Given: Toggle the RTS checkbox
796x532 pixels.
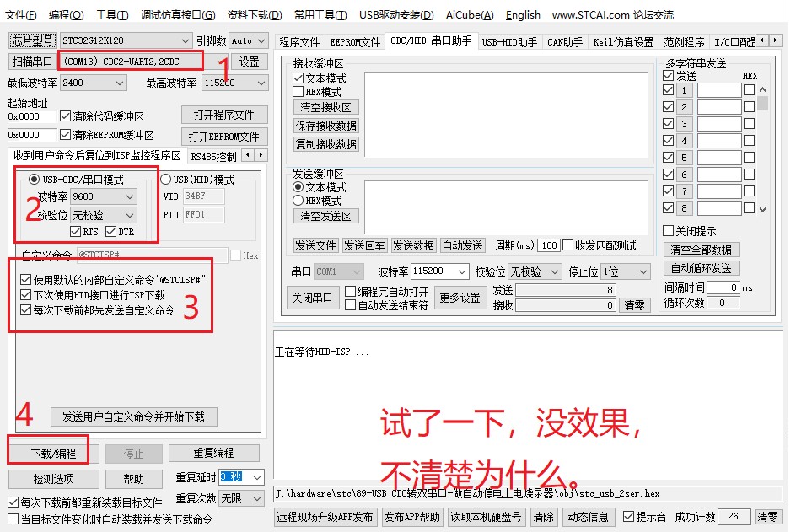Looking at the screenshot, I should pos(76,232).
